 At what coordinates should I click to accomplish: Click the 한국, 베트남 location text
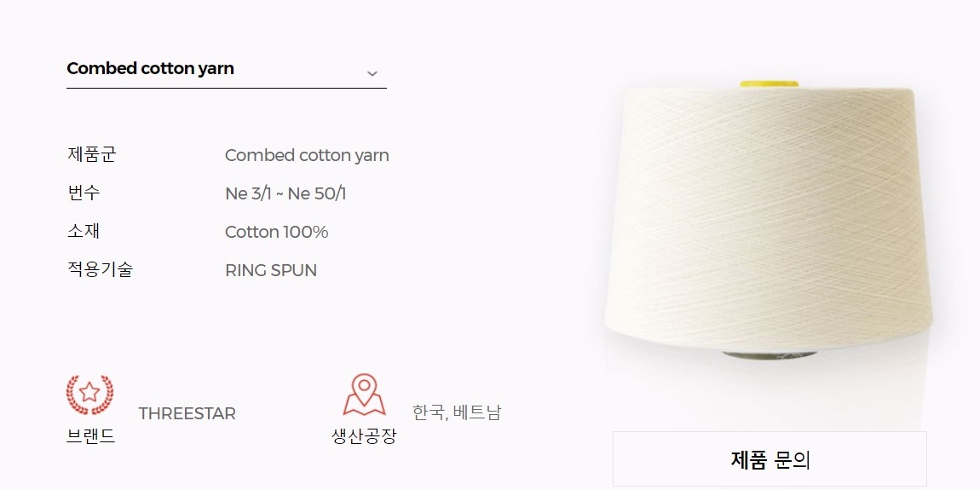pos(456,412)
